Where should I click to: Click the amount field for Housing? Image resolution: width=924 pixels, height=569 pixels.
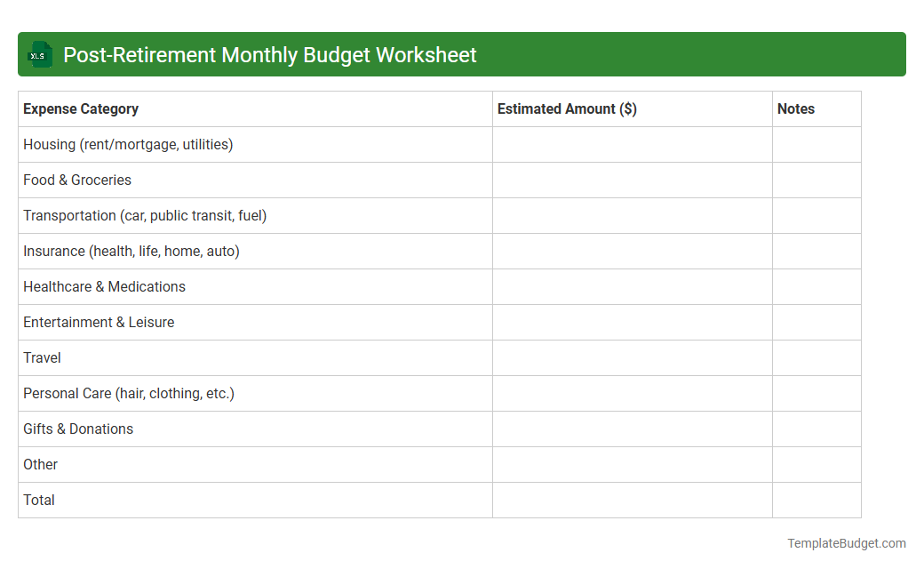(631, 144)
